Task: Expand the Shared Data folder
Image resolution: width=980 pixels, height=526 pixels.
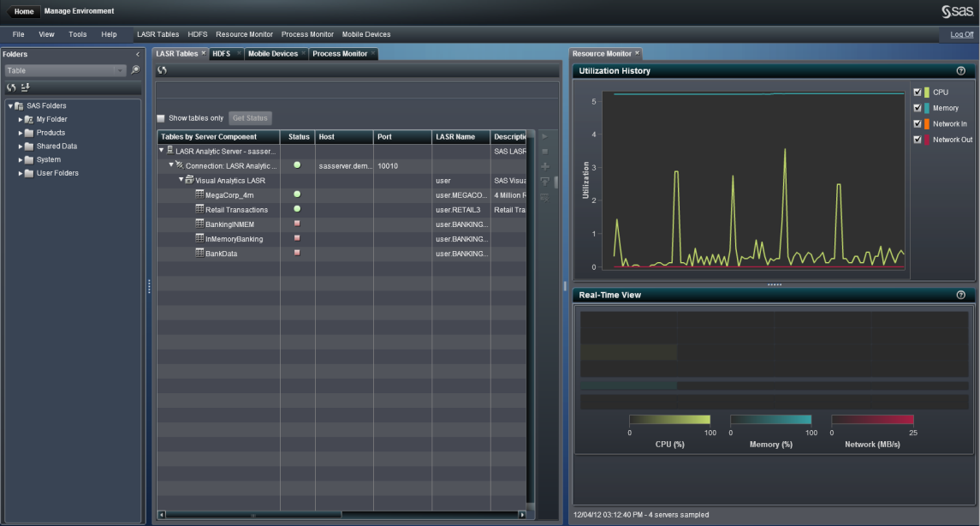Action: point(21,146)
